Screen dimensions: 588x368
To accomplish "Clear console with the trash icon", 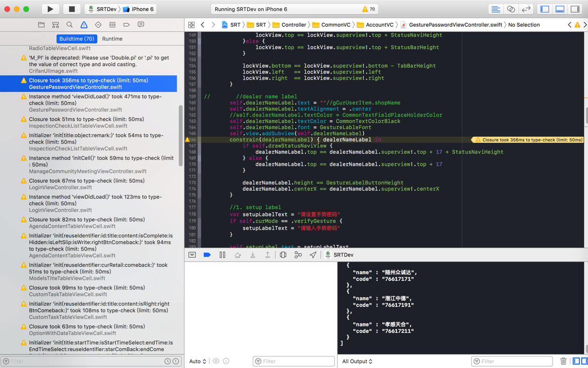I will click(x=563, y=361).
